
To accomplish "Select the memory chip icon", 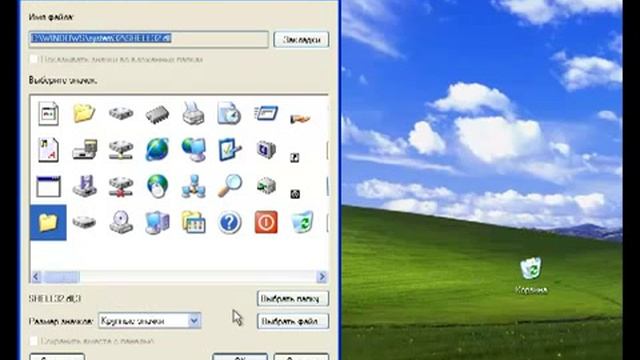I will pyautogui.click(x=157, y=114).
